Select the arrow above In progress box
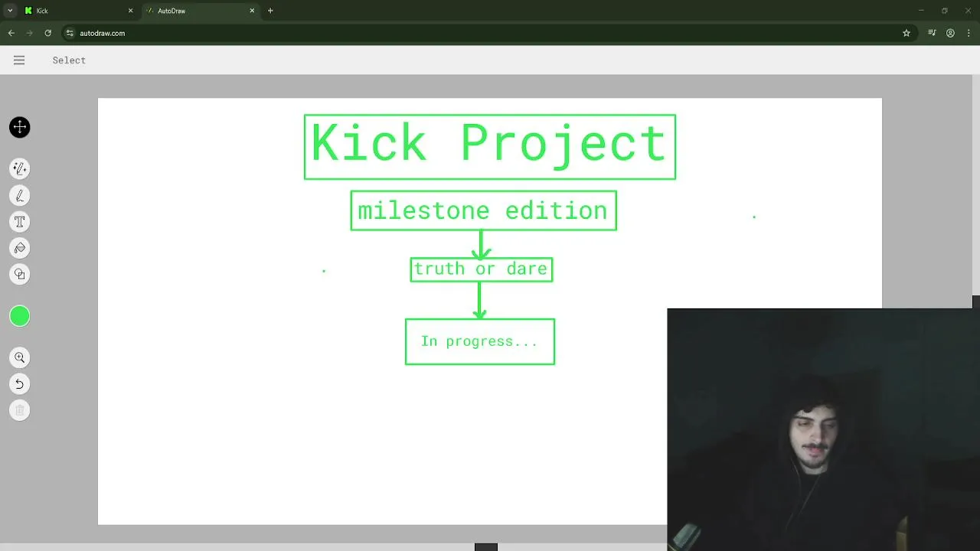 tap(479, 300)
